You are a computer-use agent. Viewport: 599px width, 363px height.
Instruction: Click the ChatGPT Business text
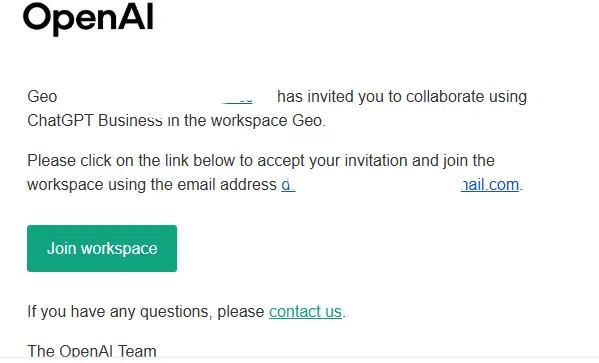(x=95, y=120)
